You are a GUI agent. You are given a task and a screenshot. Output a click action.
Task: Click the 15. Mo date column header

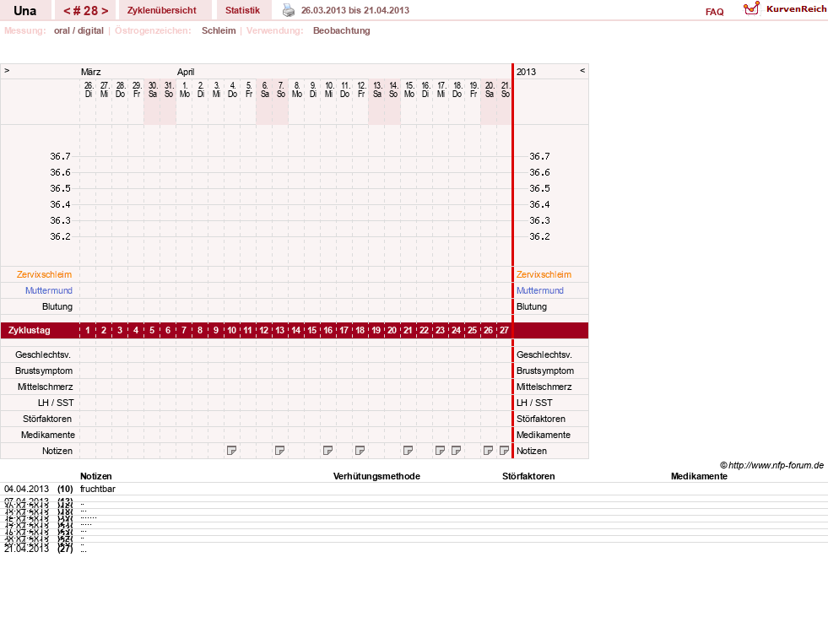point(409,89)
